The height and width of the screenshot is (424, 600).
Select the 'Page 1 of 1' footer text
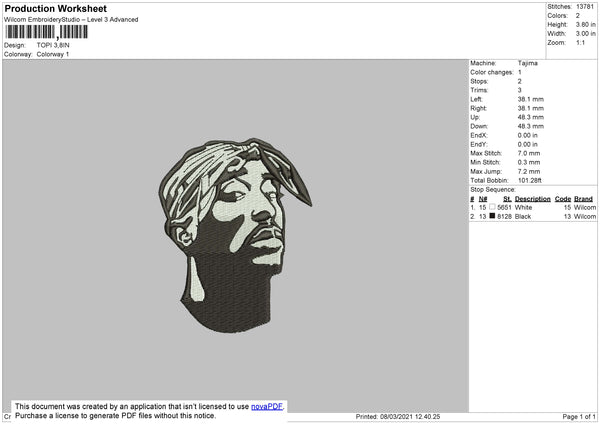(x=579, y=416)
